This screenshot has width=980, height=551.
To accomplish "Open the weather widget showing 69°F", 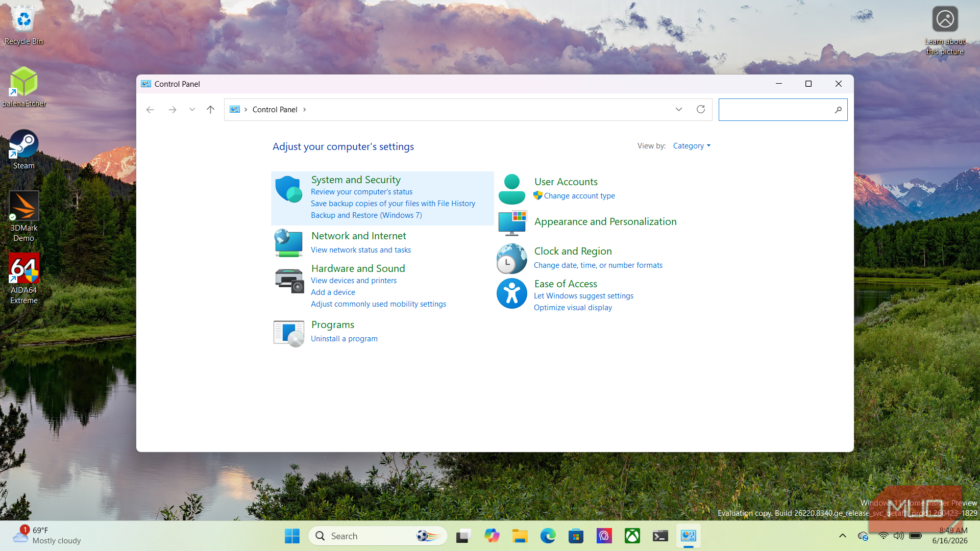I will [x=47, y=536].
